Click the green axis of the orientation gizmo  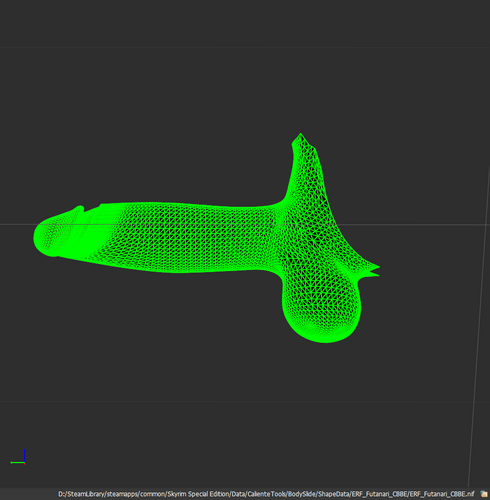[17, 462]
